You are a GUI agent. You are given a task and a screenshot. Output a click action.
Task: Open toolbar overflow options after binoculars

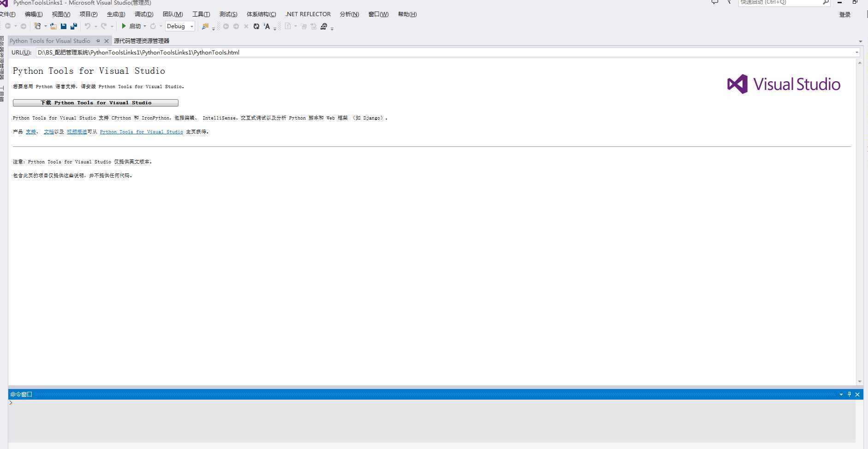point(332,29)
